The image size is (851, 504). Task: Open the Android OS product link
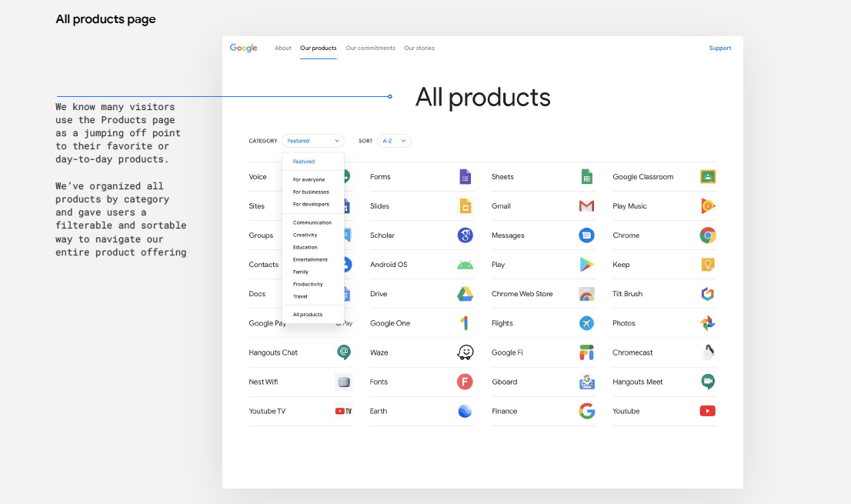click(389, 265)
